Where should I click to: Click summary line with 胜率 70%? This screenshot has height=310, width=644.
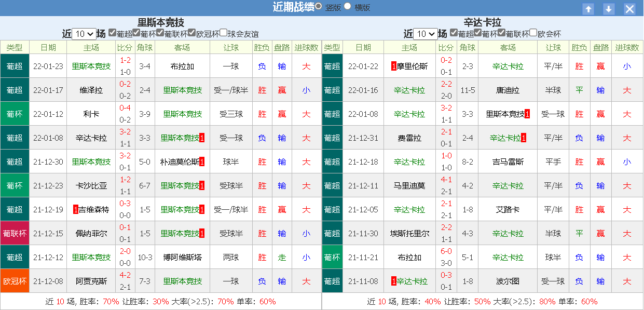[161, 302]
